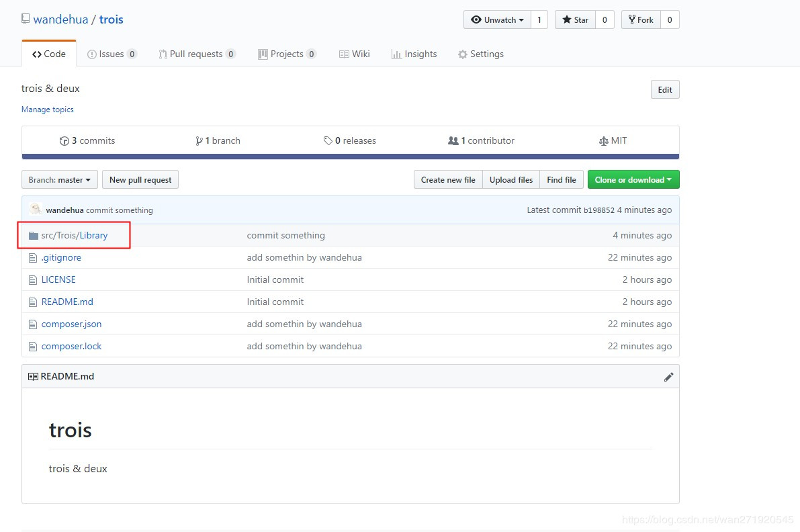Open the latest commit message in the commit bar

click(120, 210)
